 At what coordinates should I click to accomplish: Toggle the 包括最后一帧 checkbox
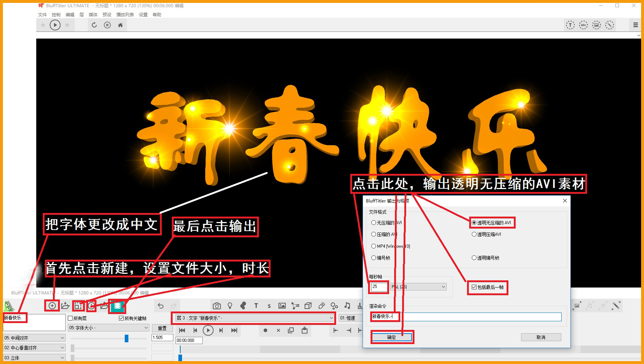pyautogui.click(x=488, y=287)
